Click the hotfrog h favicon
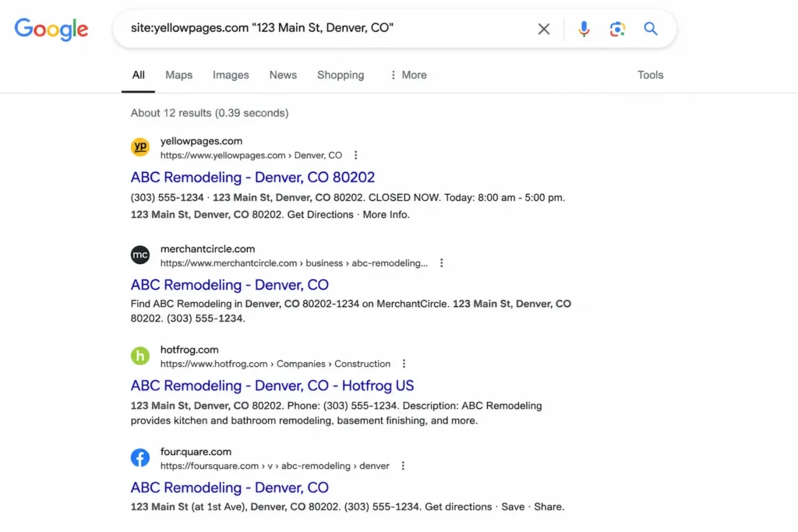Image resolution: width=798 pixels, height=532 pixels. click(x=140, y=355)
